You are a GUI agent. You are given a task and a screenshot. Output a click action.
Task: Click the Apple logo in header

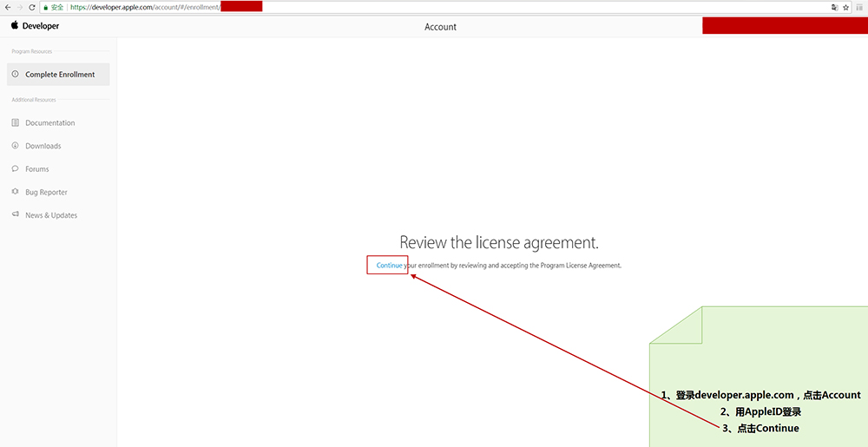[15, 26]
